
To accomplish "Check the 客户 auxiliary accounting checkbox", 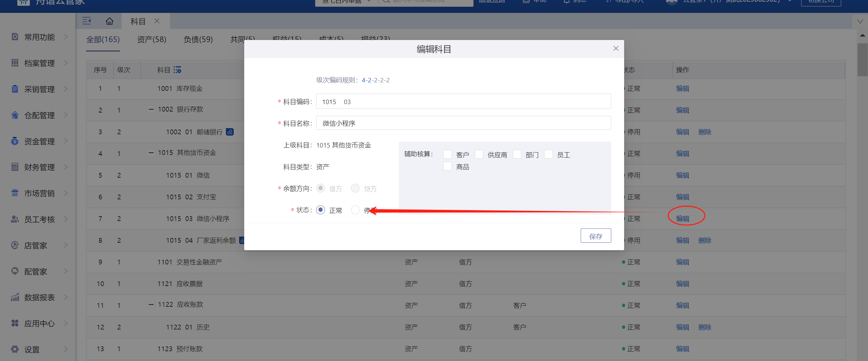I will tap(447, 155).
